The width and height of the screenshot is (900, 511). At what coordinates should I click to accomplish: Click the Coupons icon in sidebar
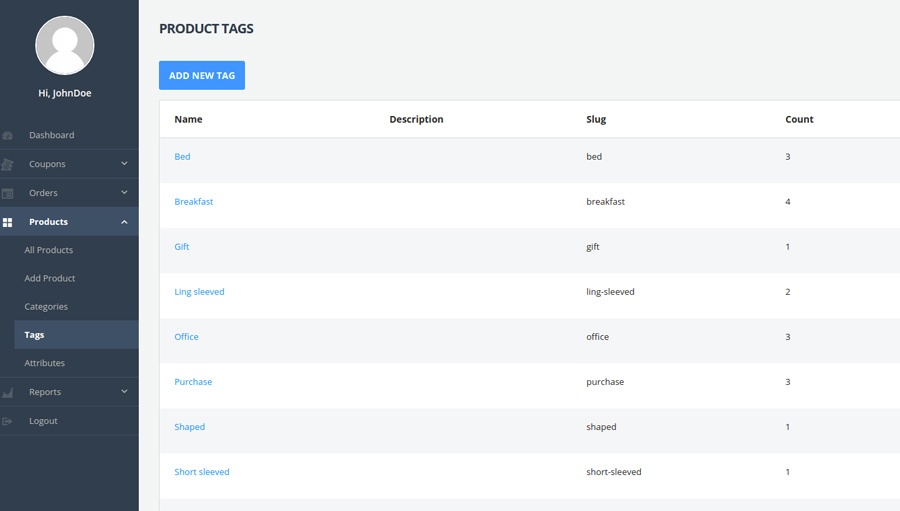[7, 164]
